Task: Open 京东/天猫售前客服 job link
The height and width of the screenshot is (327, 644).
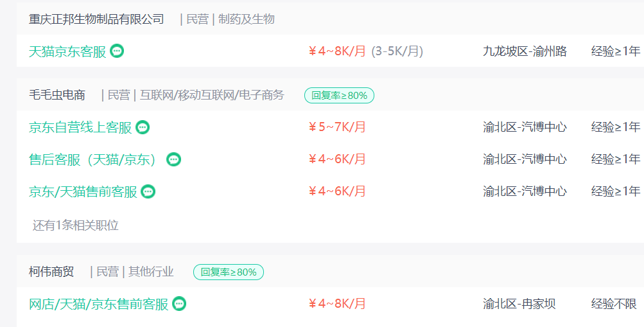Action: [83, 192]
